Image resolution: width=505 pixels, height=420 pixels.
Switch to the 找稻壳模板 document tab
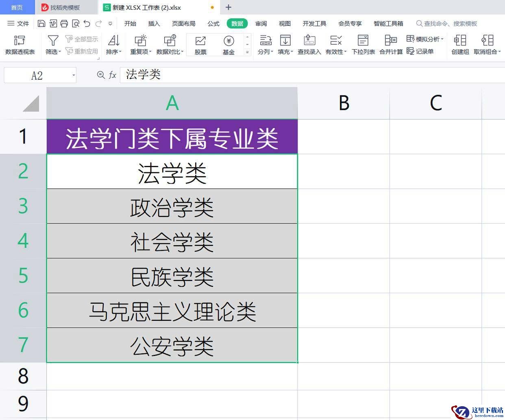coord(65,8)
